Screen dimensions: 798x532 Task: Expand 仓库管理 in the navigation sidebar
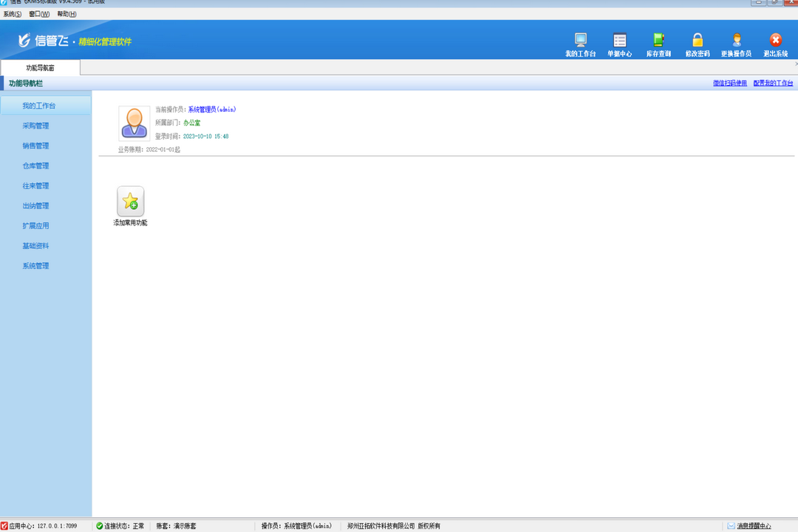(x=35, y=166)
